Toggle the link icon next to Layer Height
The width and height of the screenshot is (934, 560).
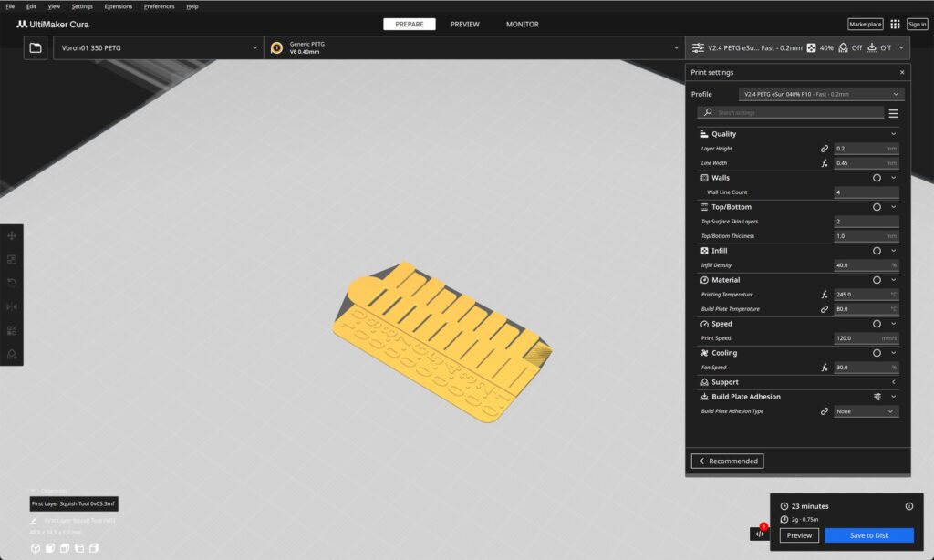click(825, 148)
